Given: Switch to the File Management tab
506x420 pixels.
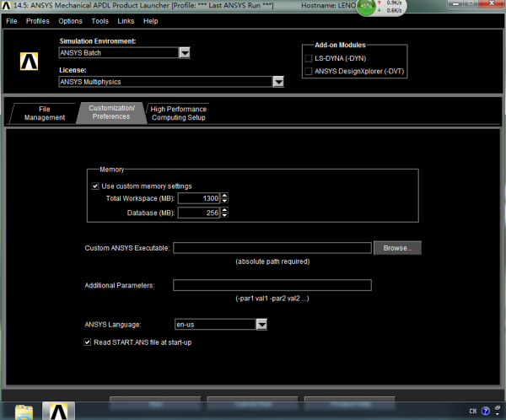Looking at the screenshot, I should click(x=45, y=113).
